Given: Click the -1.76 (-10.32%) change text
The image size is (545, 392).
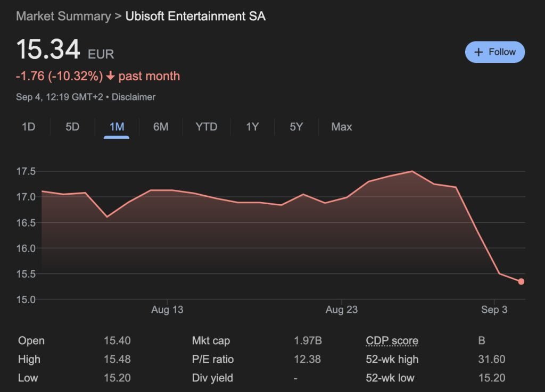Looking at the screenshot, I should point(60,76).
